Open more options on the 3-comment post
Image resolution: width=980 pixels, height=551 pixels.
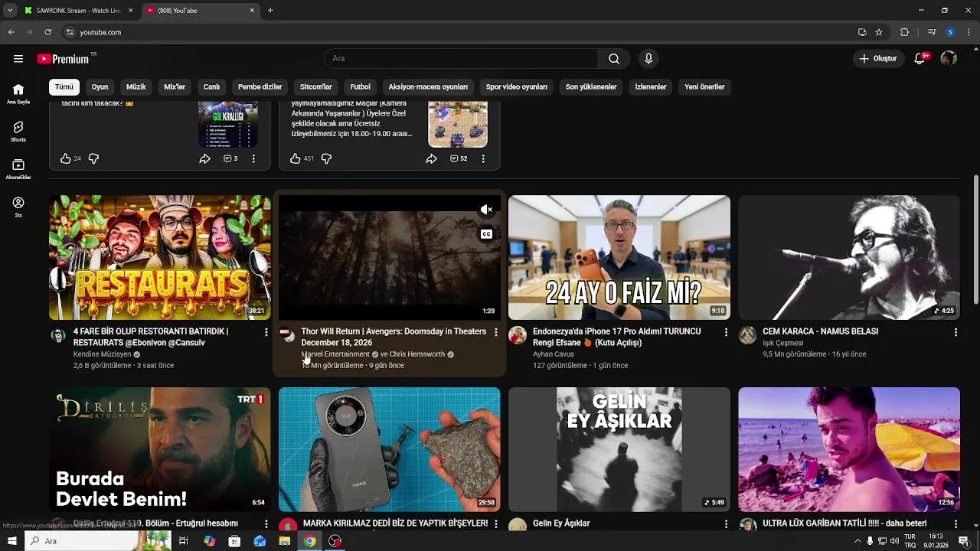tap(253, 158)
